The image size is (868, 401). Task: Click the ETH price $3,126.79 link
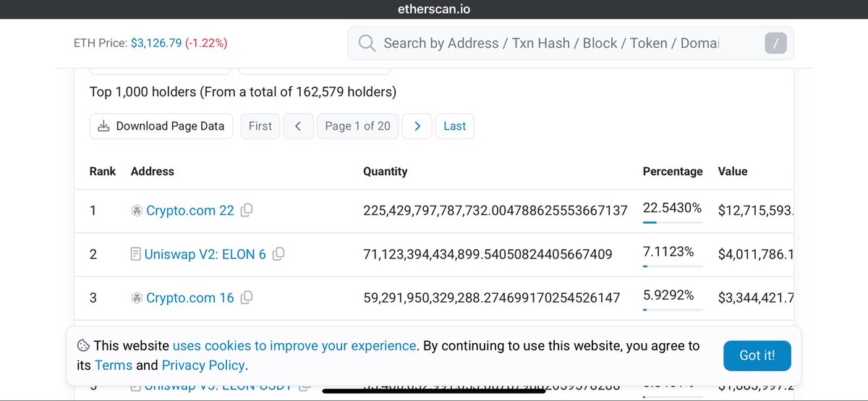pos(156,43)
